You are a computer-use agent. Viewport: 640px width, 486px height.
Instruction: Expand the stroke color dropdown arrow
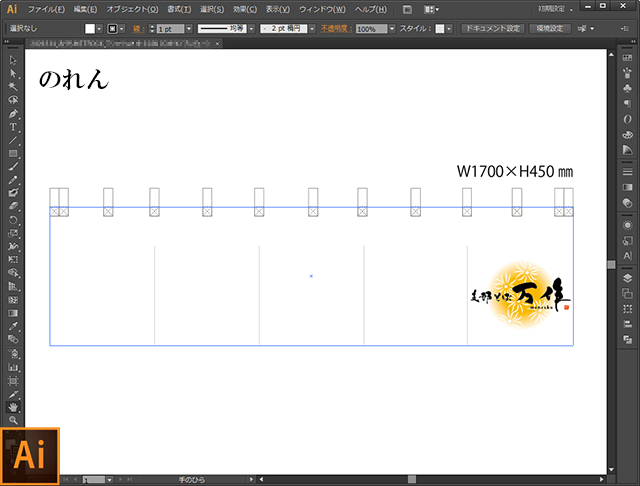(122, 29)
